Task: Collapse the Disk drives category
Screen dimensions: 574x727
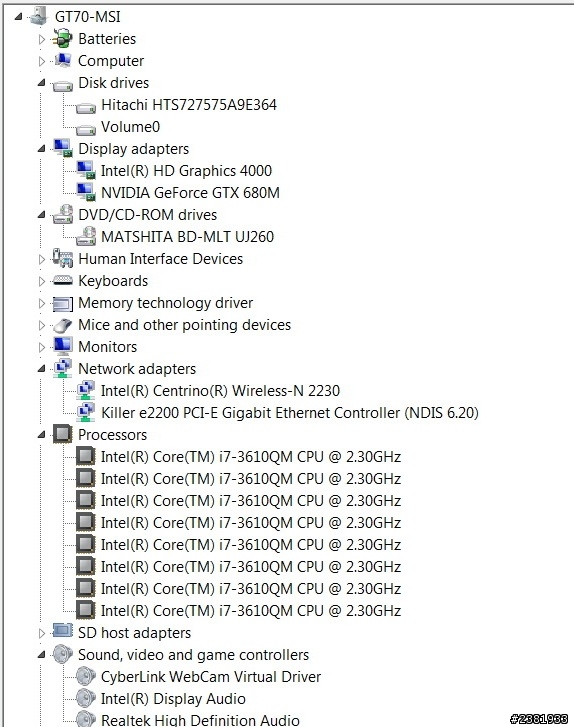Action: (x=42, y=83)
